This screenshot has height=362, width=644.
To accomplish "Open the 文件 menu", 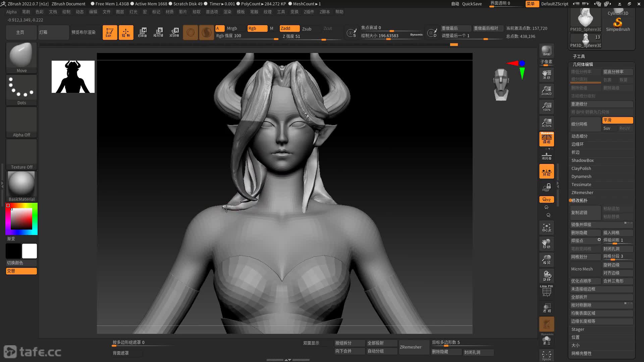I will (x=106, y=12).
